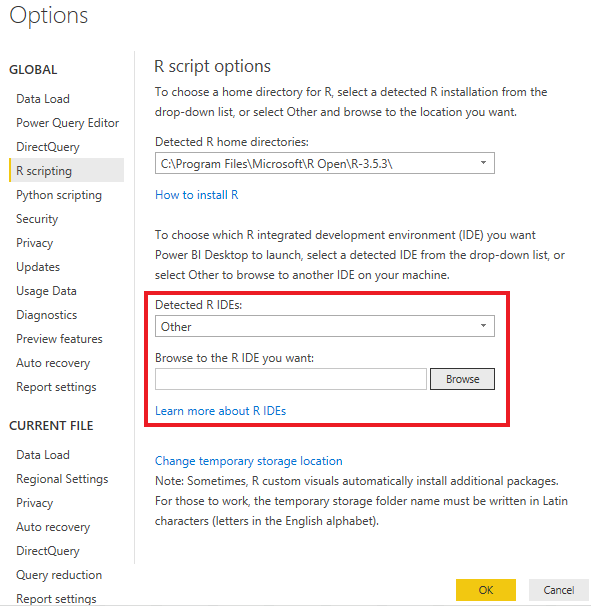The height and width of the screenshot is (606, 591).
Task: Confirm options with OK button
Action: point(486,590)
